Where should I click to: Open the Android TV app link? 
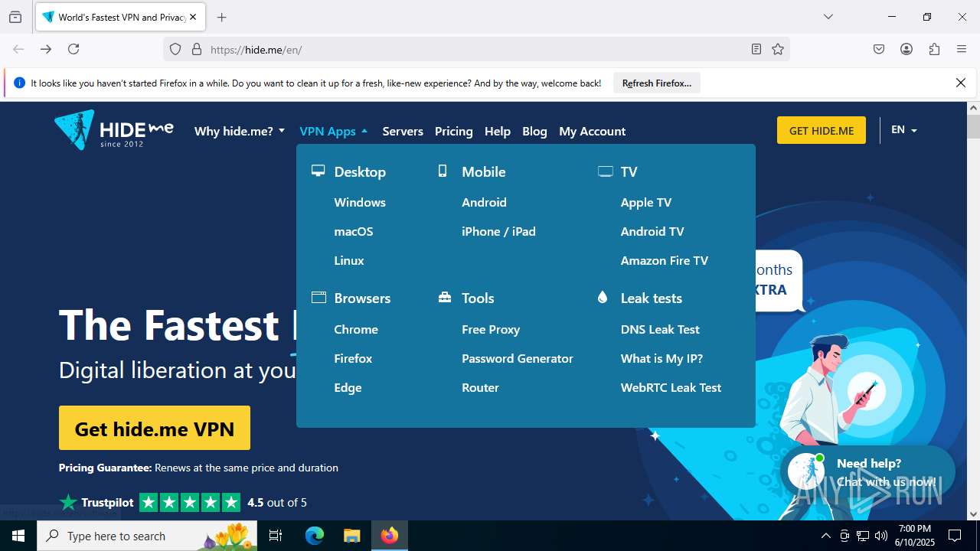click(652, 231)
